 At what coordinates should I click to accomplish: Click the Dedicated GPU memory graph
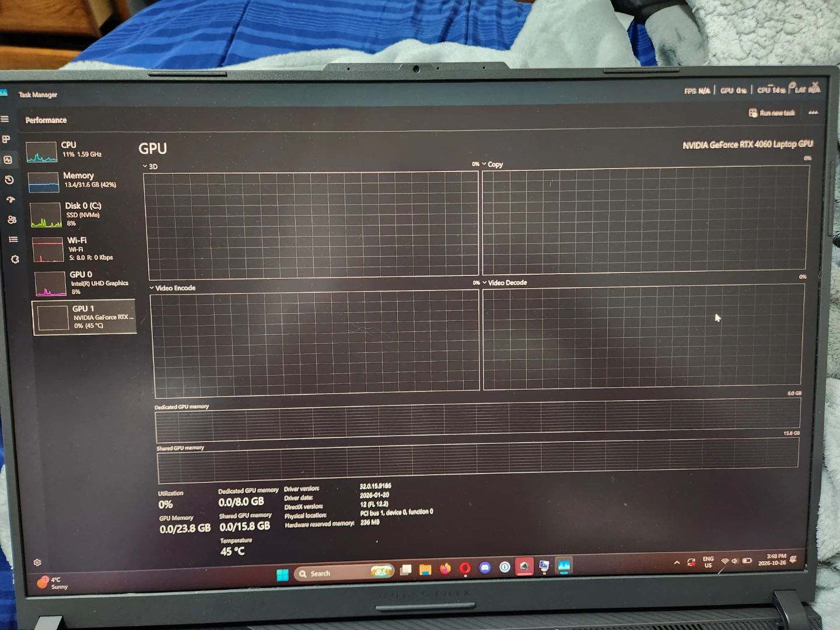pyautogui.click(x=477, y=421)
